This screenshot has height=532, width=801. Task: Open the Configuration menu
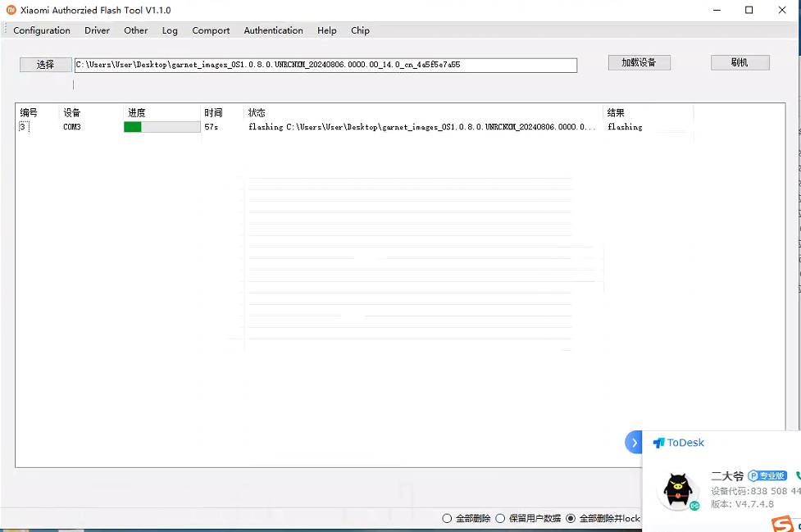(42, 30)
